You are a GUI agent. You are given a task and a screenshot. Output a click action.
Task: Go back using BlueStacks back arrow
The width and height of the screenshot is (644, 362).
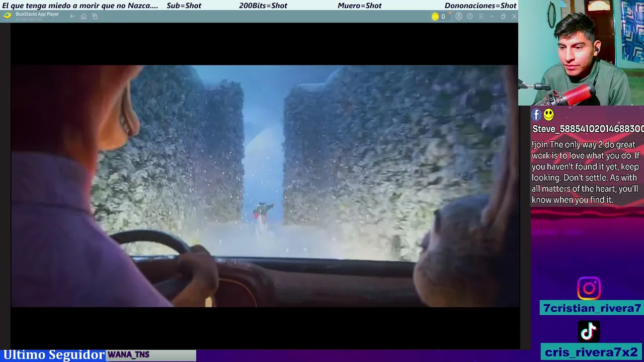(x=72, y=17)
